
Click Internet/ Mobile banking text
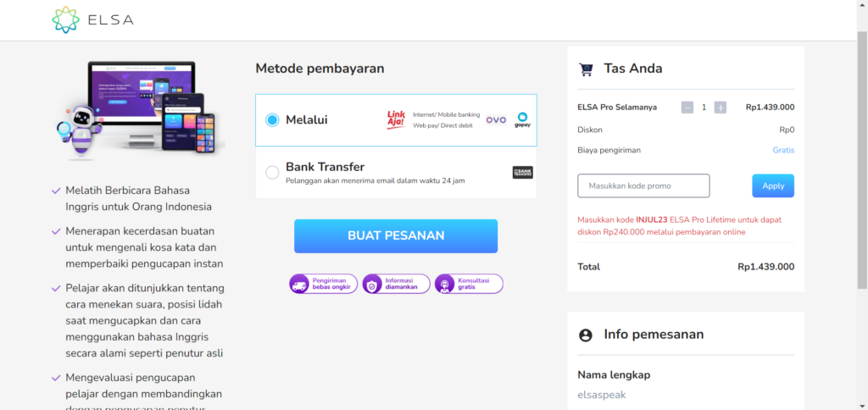(446, 114)
